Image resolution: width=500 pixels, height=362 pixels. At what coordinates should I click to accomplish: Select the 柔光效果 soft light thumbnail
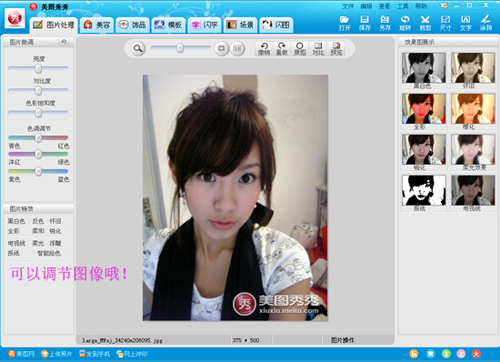[x=473, y=149]
